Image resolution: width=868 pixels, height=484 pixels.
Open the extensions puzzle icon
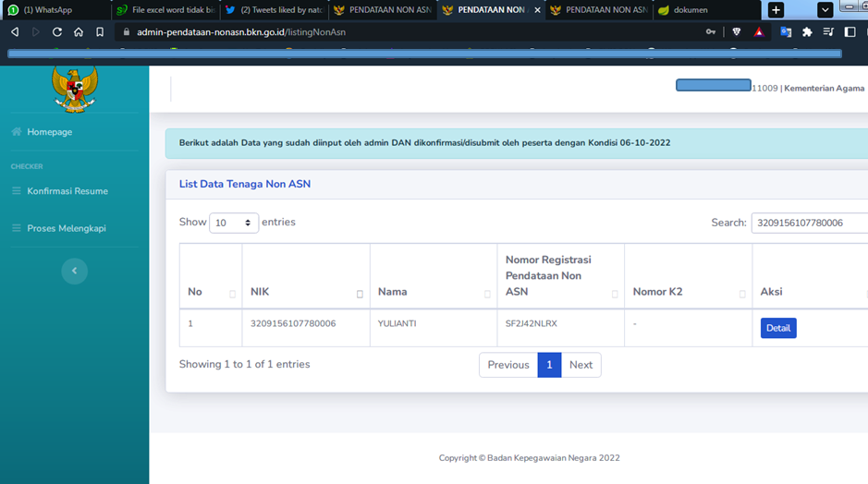coord(807,32)
